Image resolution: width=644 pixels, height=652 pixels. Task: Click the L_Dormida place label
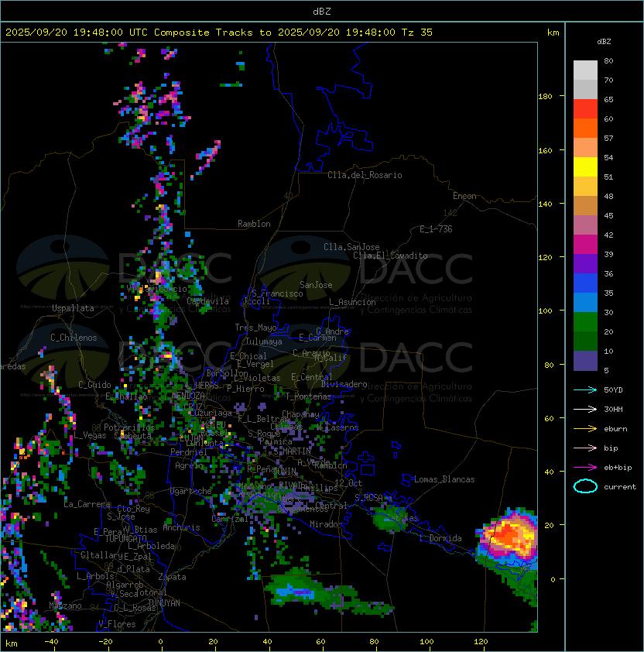[x=440, y=538]
